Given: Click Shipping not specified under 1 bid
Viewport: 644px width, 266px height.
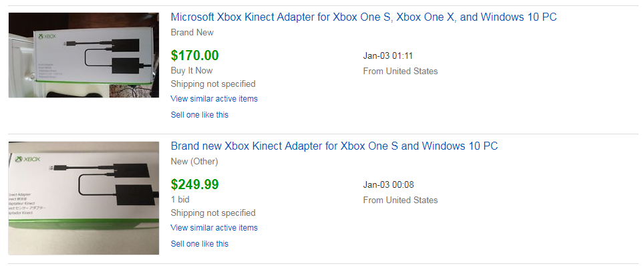Looking at the screenshot, I should (212, 213).
